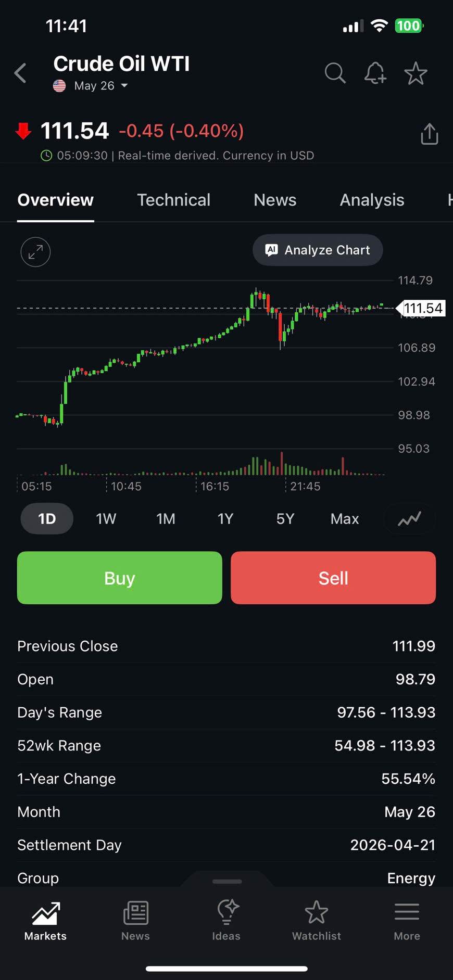Add a price alert via bell icon
Image resolution: width=453 pixels, height=980 pixels.
(x=375, y=73)
